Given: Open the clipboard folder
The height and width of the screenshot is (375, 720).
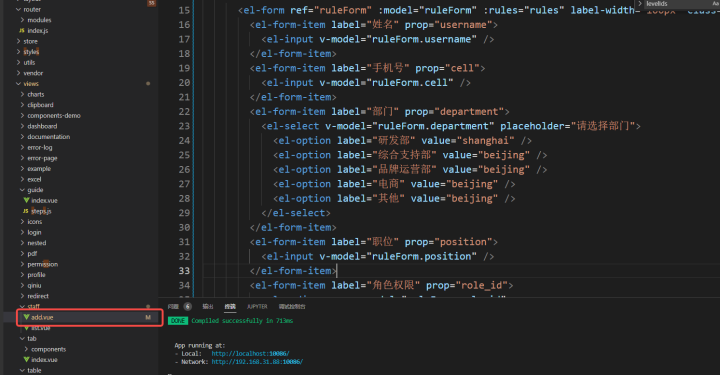Looking at the screenshot, I should coord(40,105).
